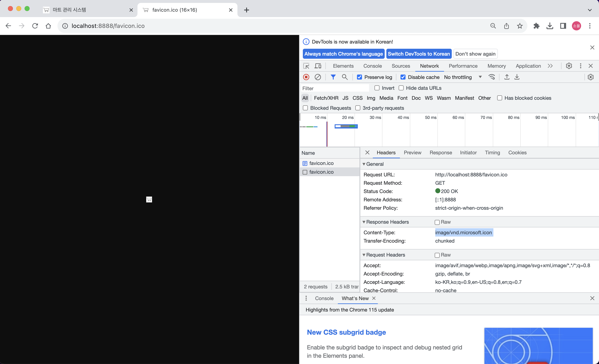The width and height of the screenshot is (599, 364).
Task: Enable the Hide data URLs checkbox
Action: click(401, 88)
